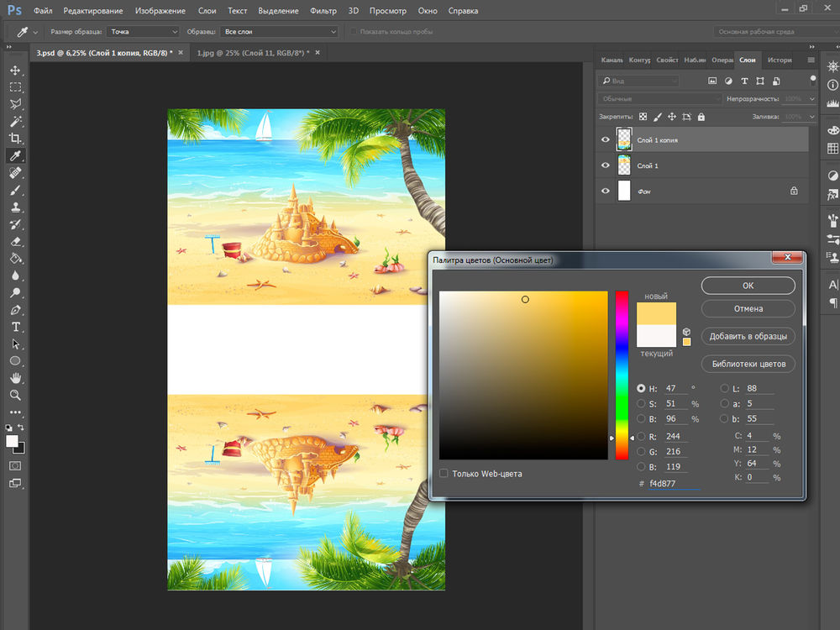
Task: Pick the Magic Wand tool
Action: point(15,122)
